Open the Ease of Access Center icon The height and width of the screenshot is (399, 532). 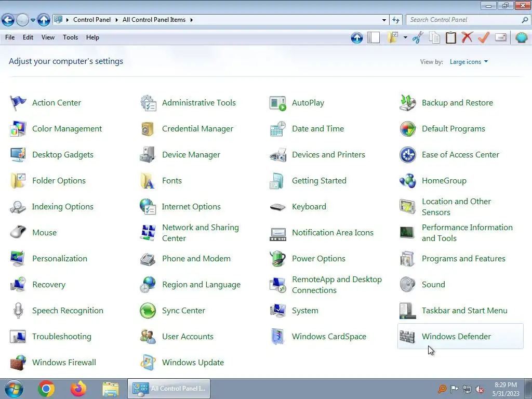[x=407, y=155]
